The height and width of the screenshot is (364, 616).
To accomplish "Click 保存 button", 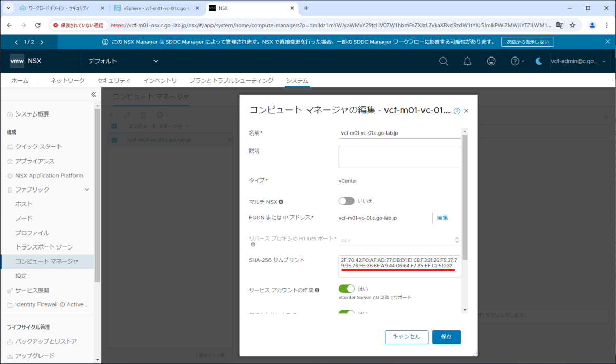I will (x=447, y=337).
